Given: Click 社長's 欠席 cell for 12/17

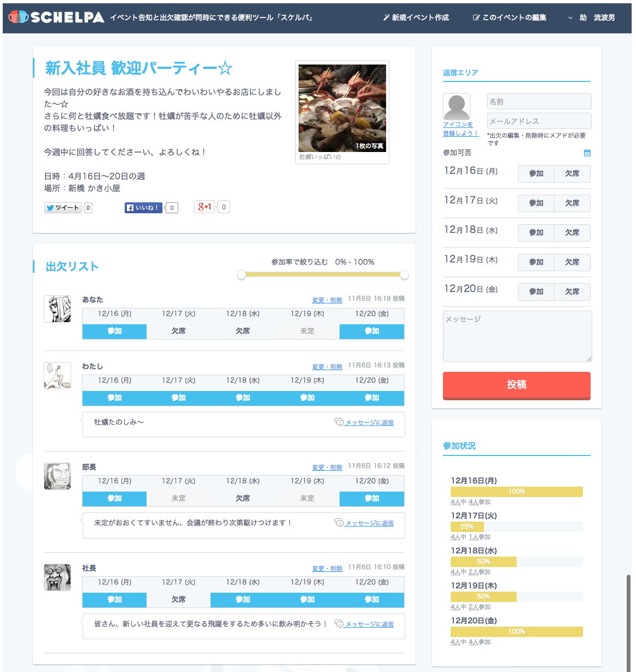Looking at the screenshot, I should (179, 600).
